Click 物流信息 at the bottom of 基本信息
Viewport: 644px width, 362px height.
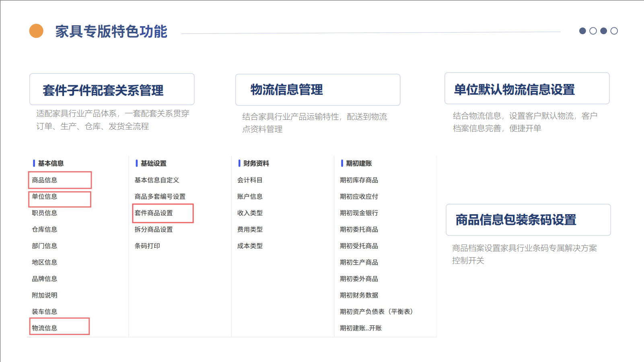coord(45,328)
